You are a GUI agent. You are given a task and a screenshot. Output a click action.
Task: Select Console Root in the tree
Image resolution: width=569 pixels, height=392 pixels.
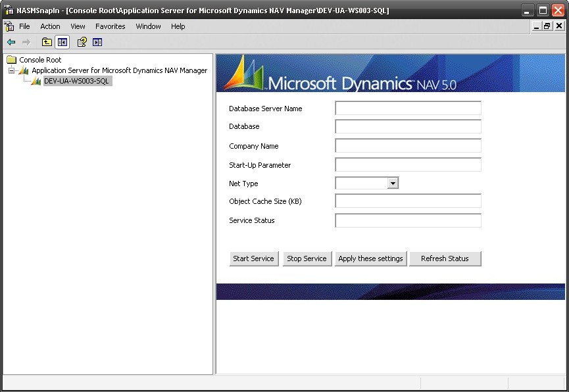pyautogui.click(x=40, y=60)
